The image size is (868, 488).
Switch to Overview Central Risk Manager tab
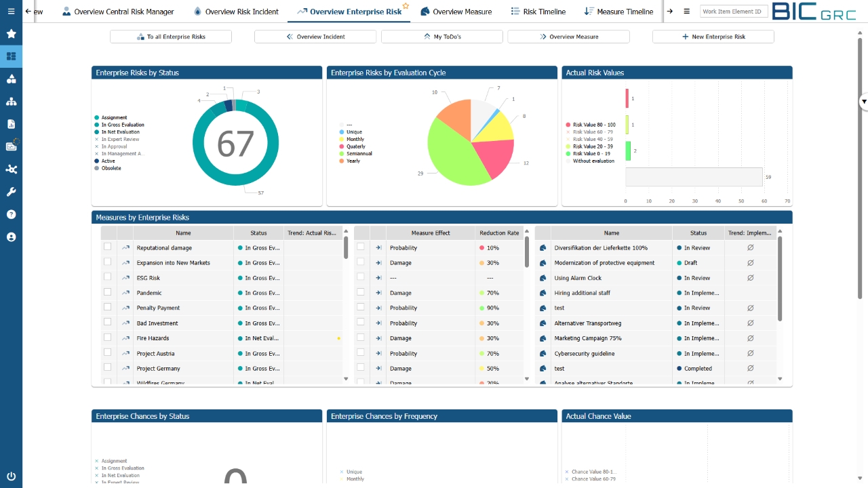tap(118, 12)
